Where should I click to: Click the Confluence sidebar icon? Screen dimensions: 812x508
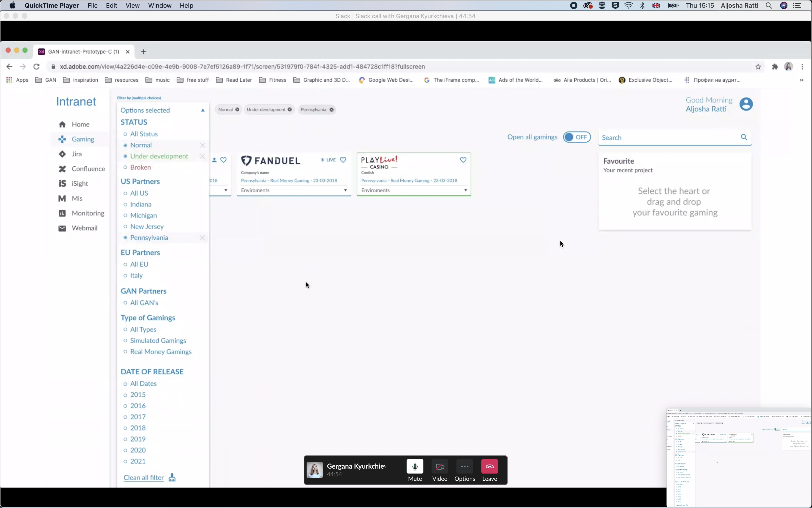coord(62,169)
